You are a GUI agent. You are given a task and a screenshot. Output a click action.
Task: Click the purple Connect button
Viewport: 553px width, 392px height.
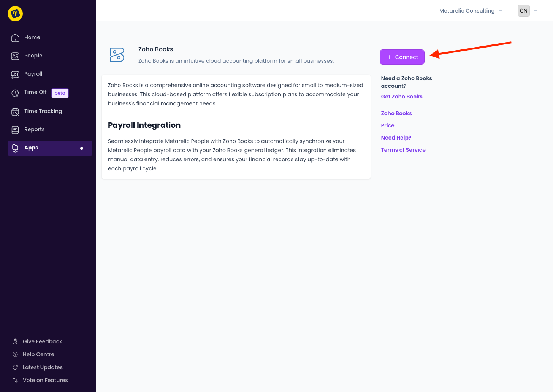click(402, 57)
